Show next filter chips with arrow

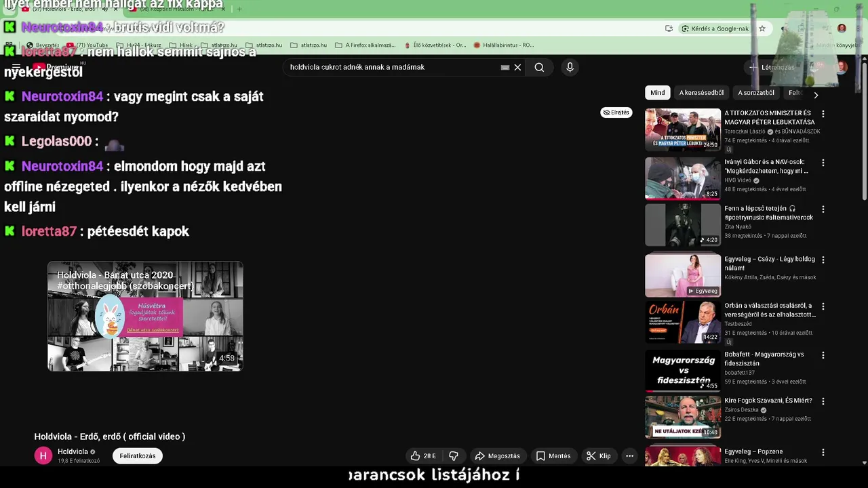pyautogui.click(x=816, y=96)
